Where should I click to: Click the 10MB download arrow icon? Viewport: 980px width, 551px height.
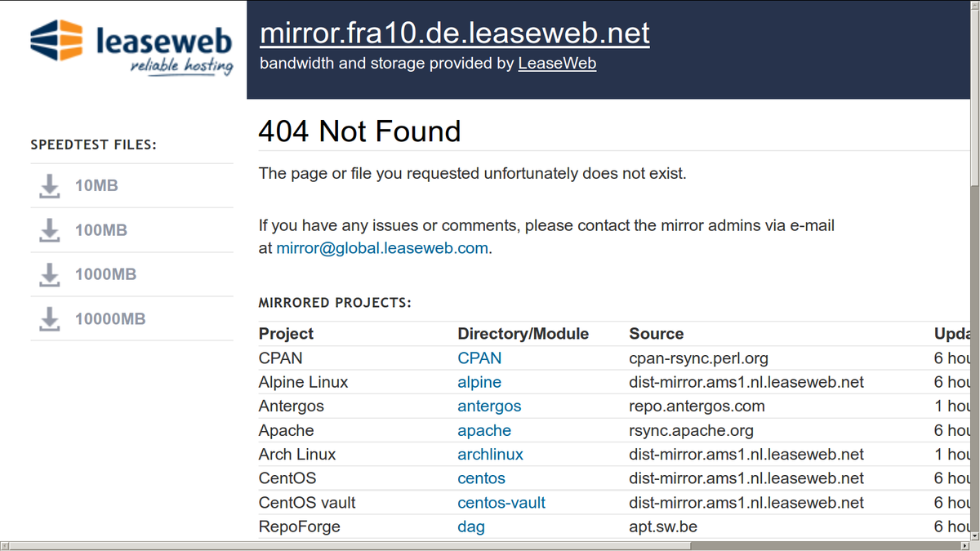(50, 186)
